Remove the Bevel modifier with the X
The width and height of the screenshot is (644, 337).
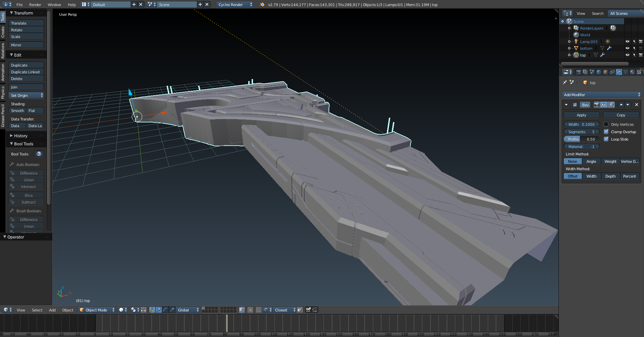[x=636, y=105]
